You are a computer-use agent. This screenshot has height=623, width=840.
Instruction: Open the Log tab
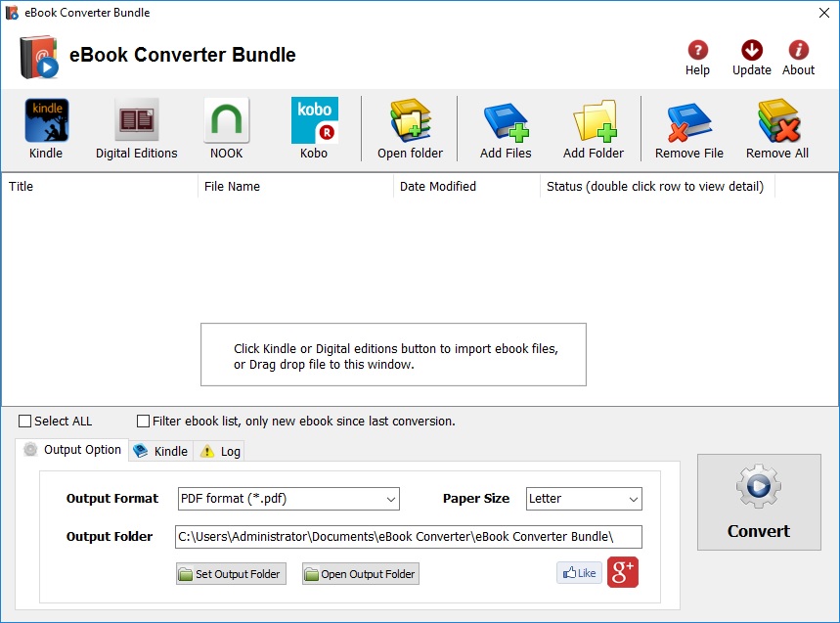220,451
